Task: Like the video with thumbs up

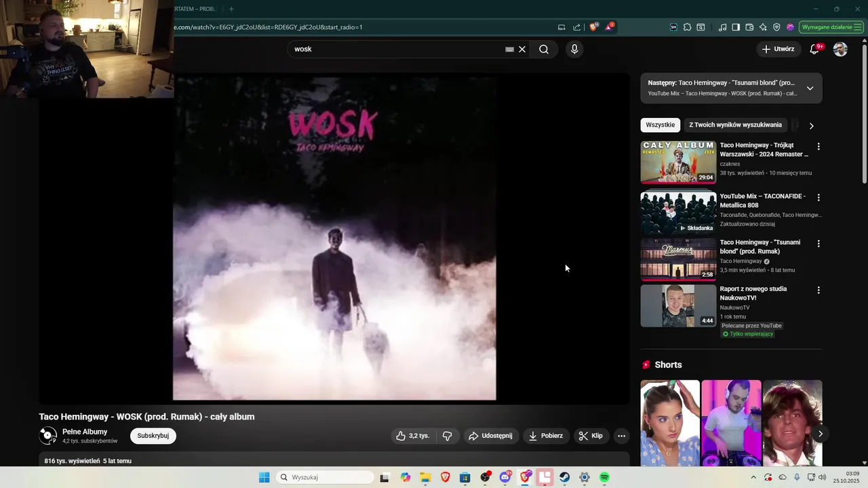Action: (412, 436)
